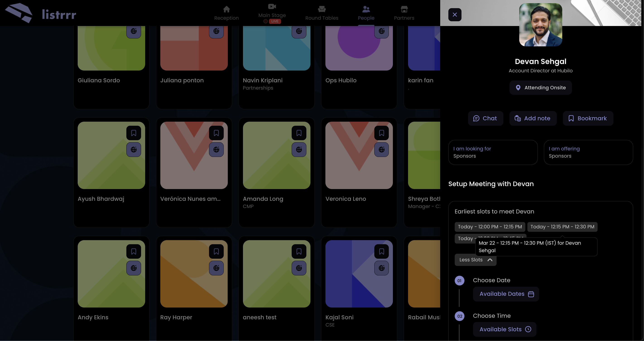Open Available Dates calendar picker
644x341 pixels.
[x=506, y=294]
